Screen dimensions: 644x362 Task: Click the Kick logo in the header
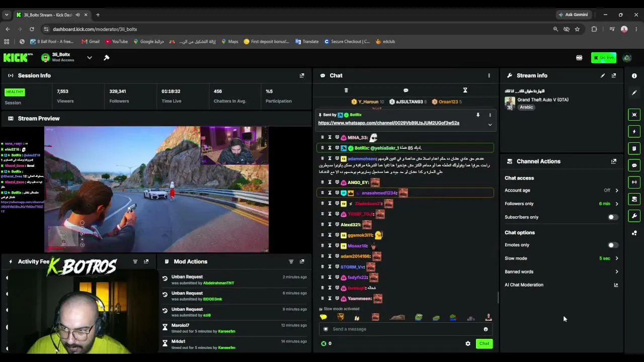pyautogui.click(x=18, y=58)
